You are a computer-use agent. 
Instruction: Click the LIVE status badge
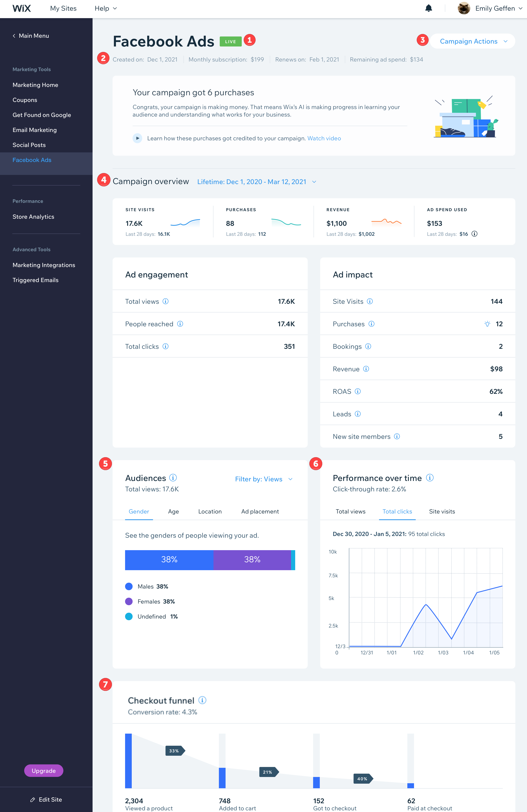pyautogui.click(x=231, y=41)
